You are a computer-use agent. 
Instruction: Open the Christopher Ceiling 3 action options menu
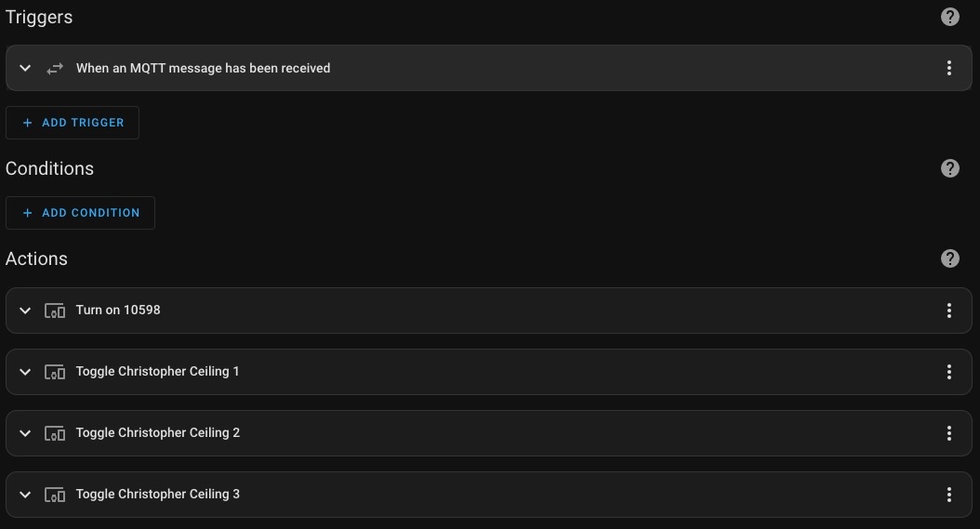pyautogui.click(x=948, y=495)
